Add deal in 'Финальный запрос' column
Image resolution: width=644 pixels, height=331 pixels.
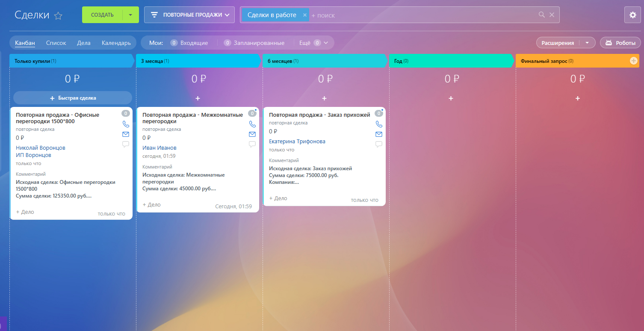coord(577,98)
